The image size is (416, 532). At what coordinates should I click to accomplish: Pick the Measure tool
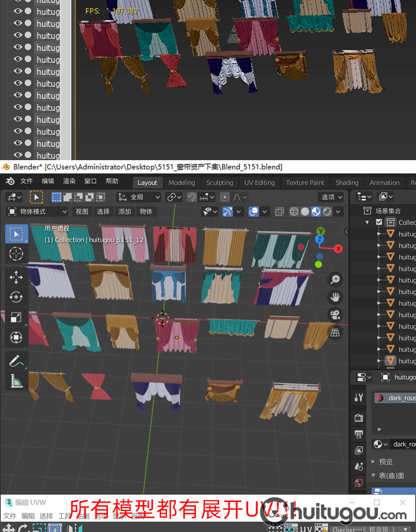coord(16,381)
